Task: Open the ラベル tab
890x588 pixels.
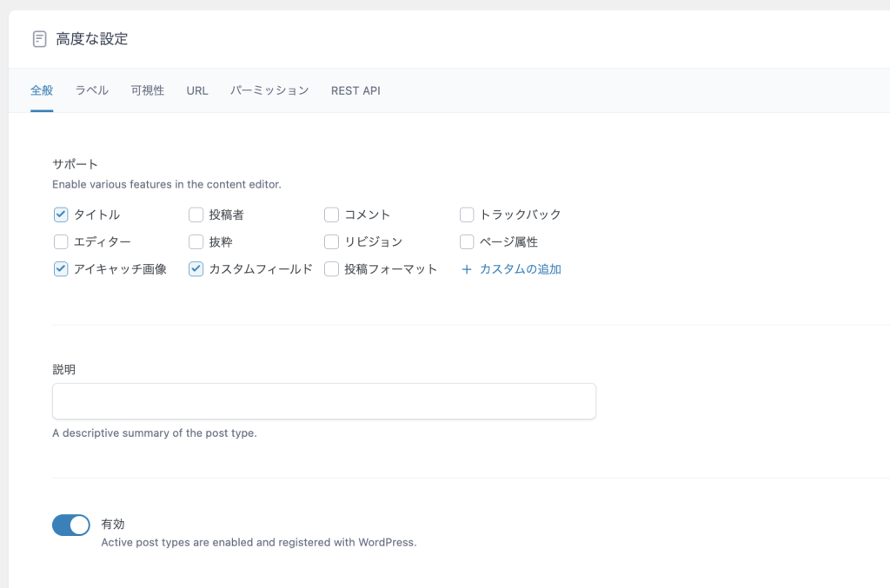Action: pos(92,90)
